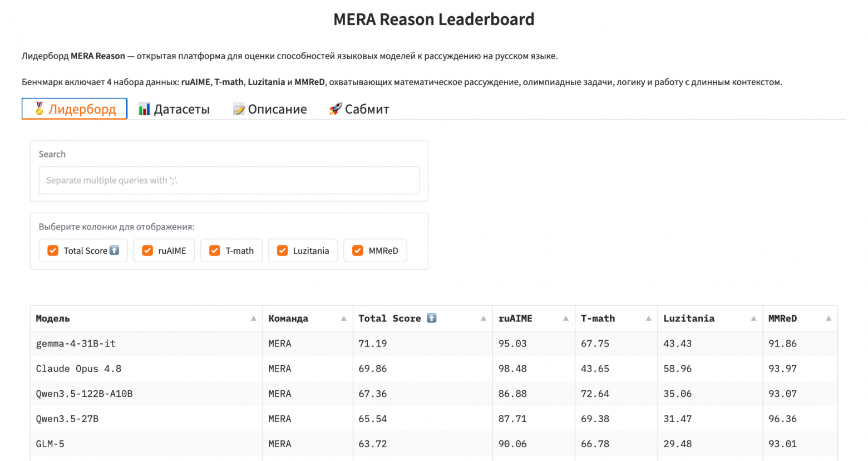Click the up-arrow icon in Total Score checkbox label
868x461 pixels.
click(x=114, y=251)
